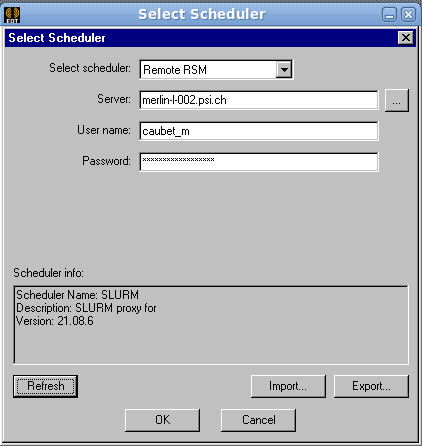Click the dark blue inner dialog title bar
Screen dimensions: 422x446
point(200,38)
